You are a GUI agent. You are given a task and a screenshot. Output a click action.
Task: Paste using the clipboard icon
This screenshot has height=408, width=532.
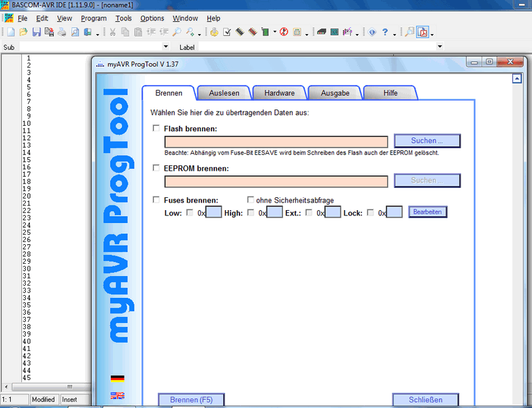pos(138,32)
